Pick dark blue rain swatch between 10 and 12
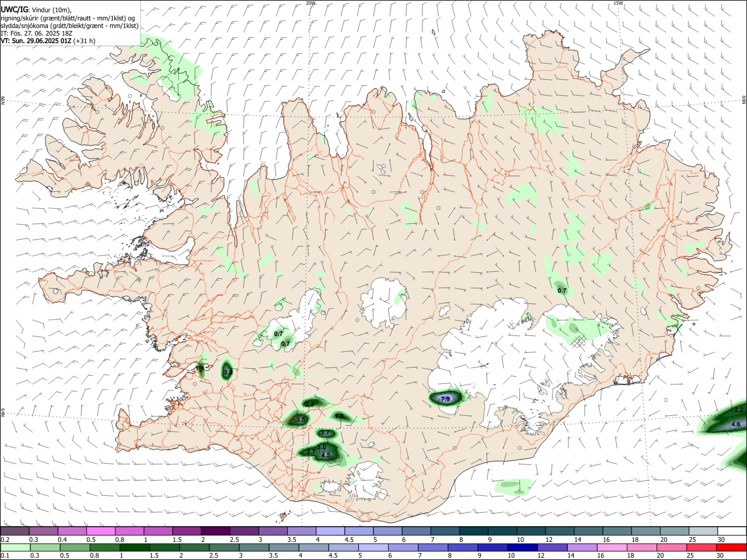The height and width of the screenshot is (560, 747). click(523, 547)
